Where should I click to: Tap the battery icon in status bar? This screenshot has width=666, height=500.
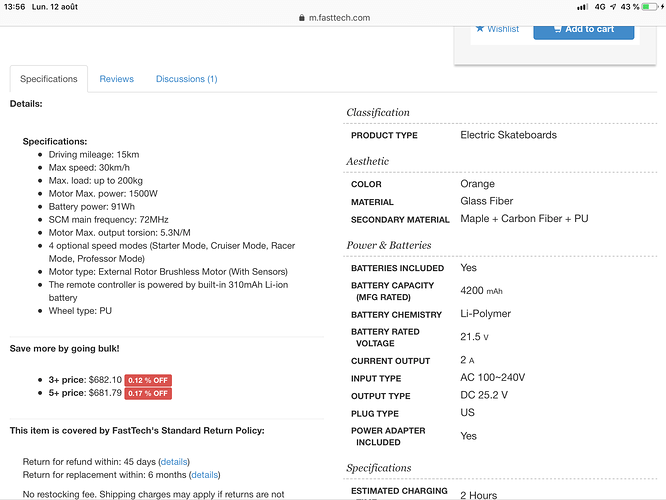650,7
